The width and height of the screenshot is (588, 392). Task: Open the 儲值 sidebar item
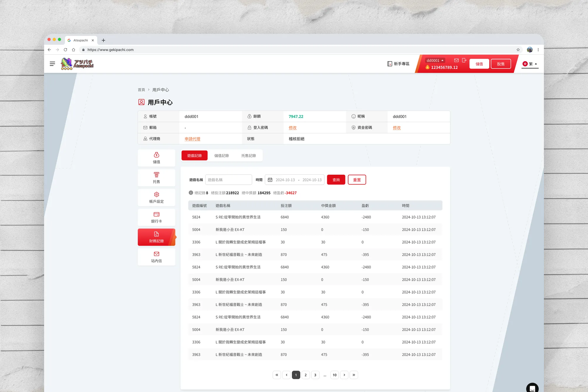[x=156, y=158]
